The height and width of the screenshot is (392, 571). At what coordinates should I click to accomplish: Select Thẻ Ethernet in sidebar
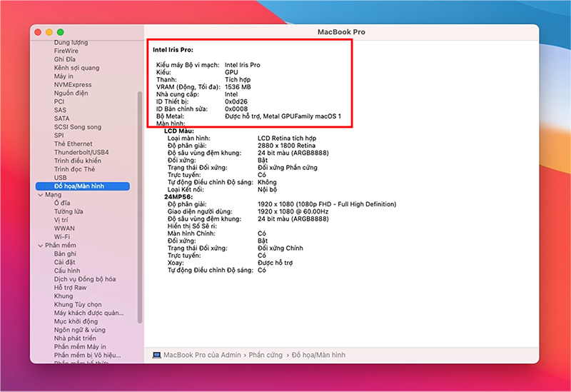click(x=74, y=144)
